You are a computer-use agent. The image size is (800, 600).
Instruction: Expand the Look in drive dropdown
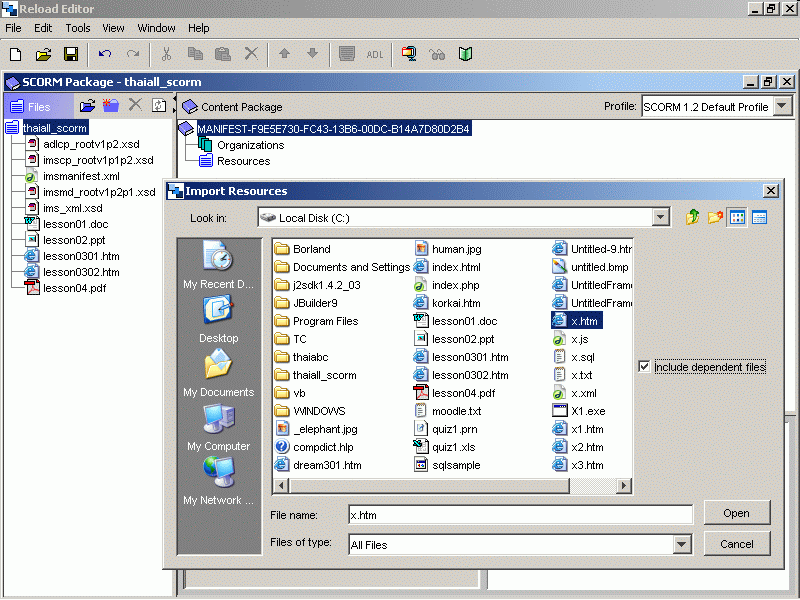coord(660,217)
